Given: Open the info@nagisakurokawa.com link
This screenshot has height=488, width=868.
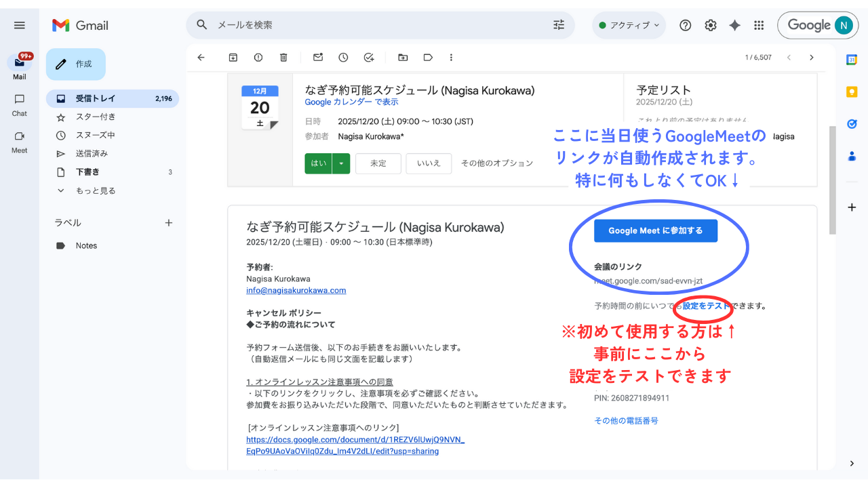Looking at the screenshot, I should pos(296,290).
